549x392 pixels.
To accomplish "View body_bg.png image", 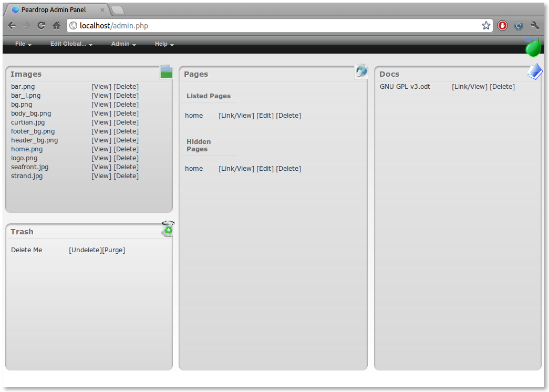I will 101,113.
